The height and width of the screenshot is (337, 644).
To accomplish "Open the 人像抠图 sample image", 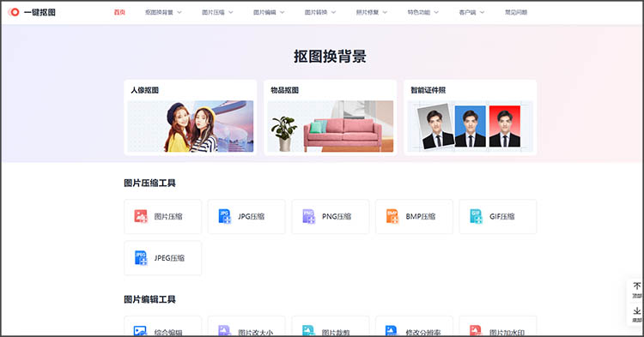I will point(190,126).
